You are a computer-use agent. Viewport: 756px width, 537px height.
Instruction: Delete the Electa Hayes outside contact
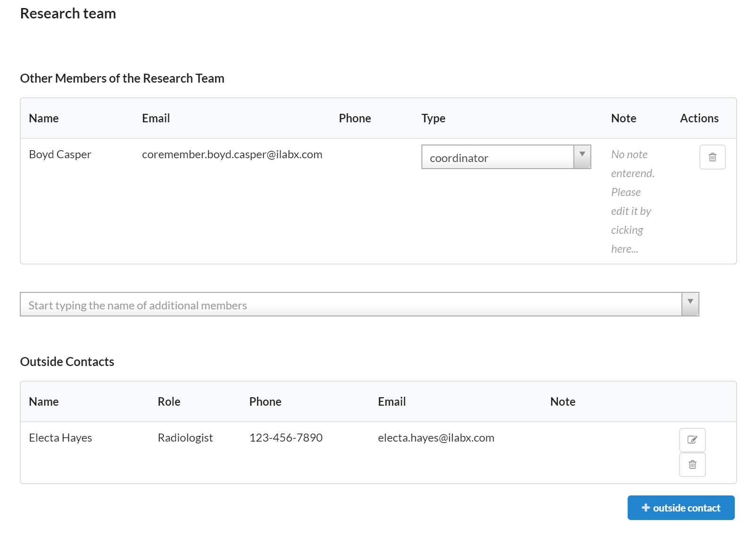click(x=692, y=465)
